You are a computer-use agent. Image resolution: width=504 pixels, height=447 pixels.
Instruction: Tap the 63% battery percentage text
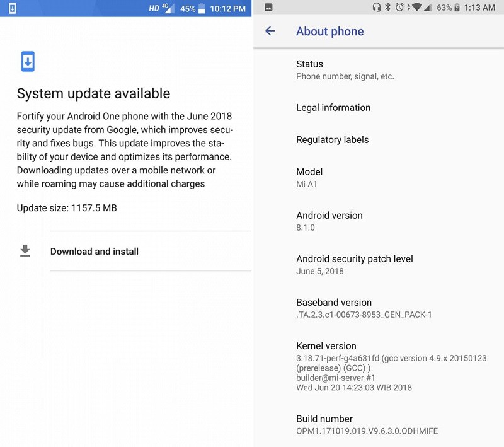click(x=444, y=8)
